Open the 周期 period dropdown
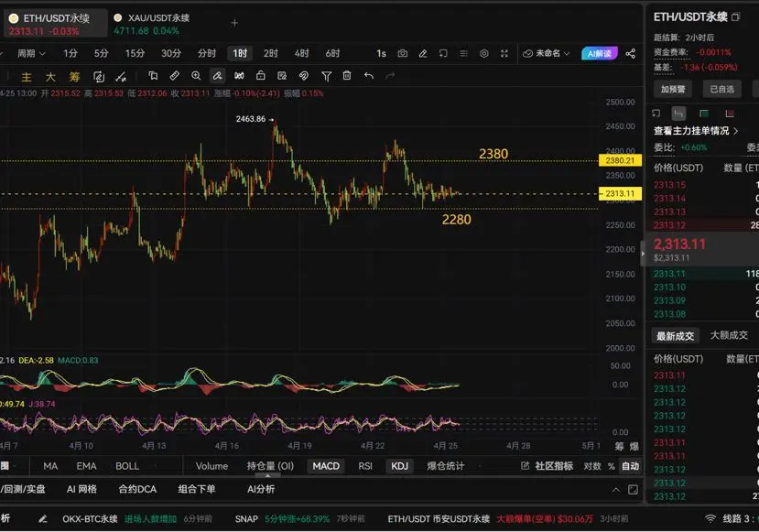Image resolution: width=759 pixels, height=532 pixels. pos(31,53)
